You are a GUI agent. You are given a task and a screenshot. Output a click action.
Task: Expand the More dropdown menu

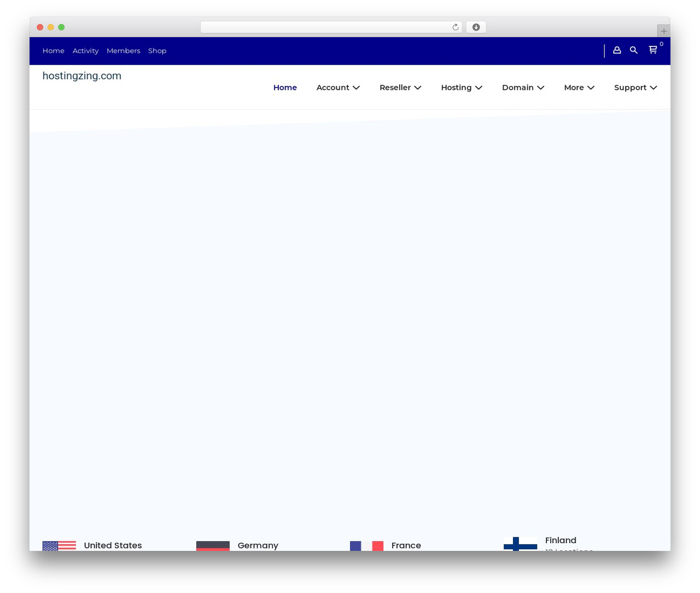pyautogui.click(x=579, y=88)
